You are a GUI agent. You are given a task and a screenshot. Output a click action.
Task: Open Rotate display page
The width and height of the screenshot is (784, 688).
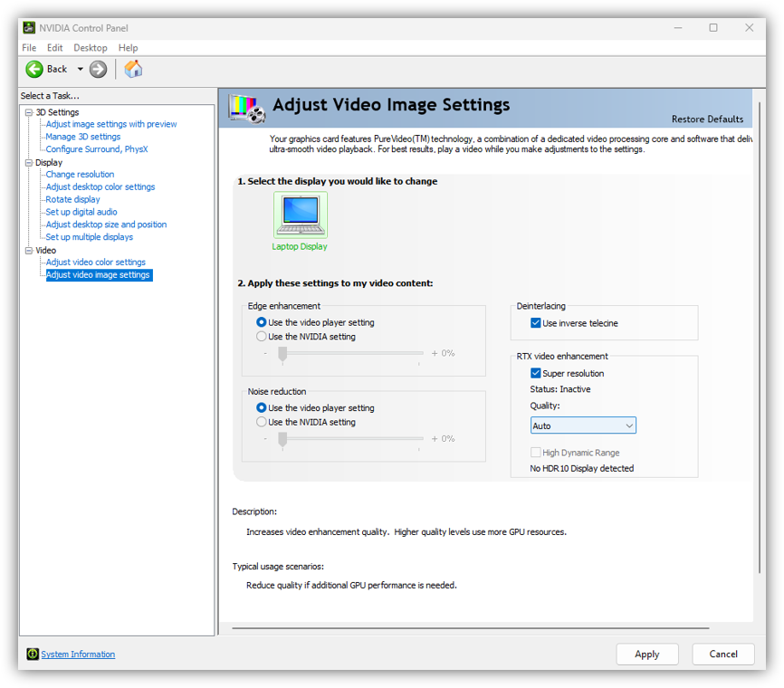coord(73,199)
